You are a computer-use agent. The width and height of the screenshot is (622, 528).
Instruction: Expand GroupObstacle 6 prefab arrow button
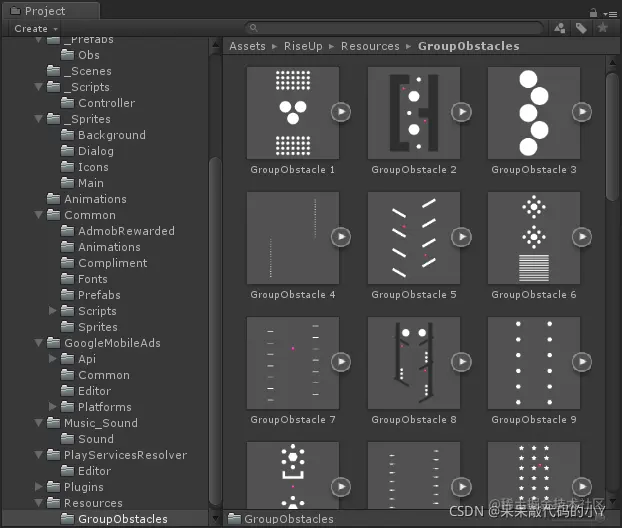(582, 237)
